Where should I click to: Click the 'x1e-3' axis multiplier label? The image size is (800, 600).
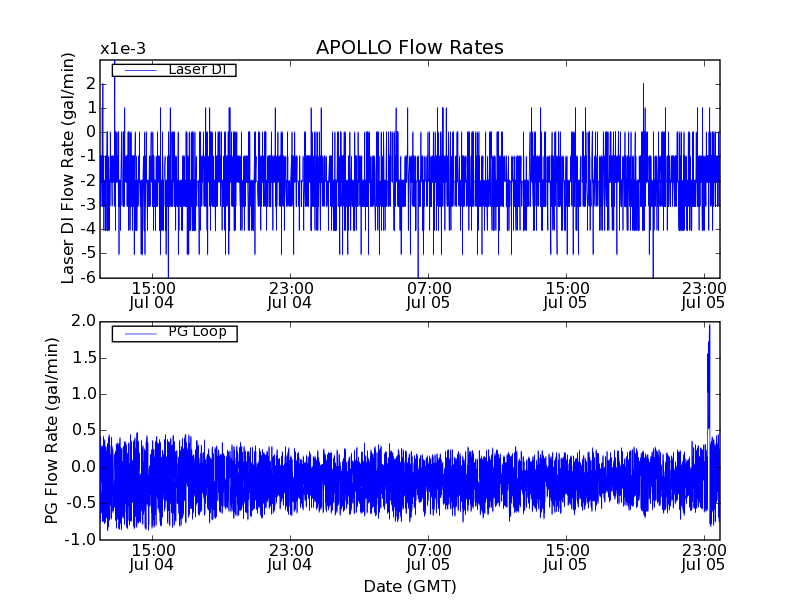[x=123, y=49]
